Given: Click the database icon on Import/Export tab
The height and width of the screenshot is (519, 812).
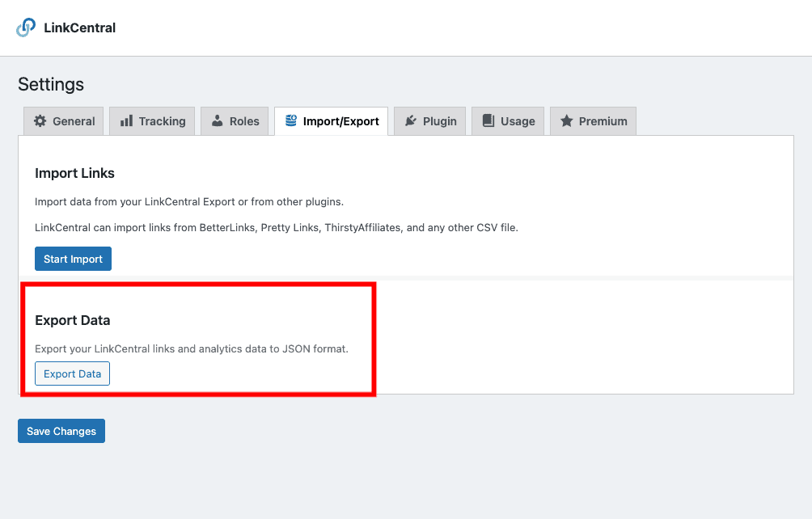Looking at the screenshot, I should (x=291, y=120).
